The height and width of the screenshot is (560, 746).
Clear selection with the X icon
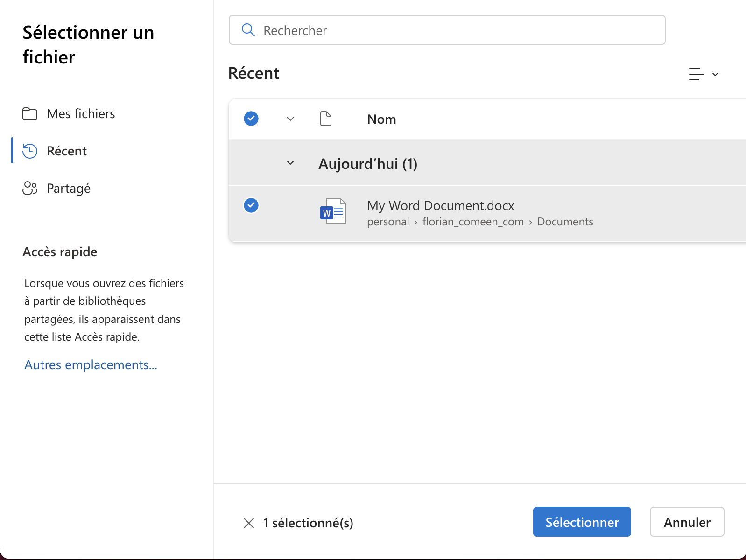click(249, 523)
